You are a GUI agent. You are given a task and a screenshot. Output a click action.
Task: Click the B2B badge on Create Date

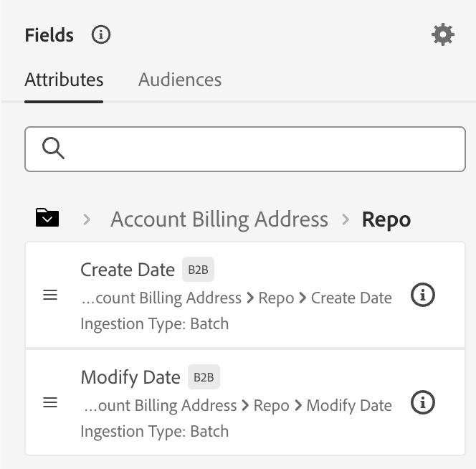coord(198,270)
